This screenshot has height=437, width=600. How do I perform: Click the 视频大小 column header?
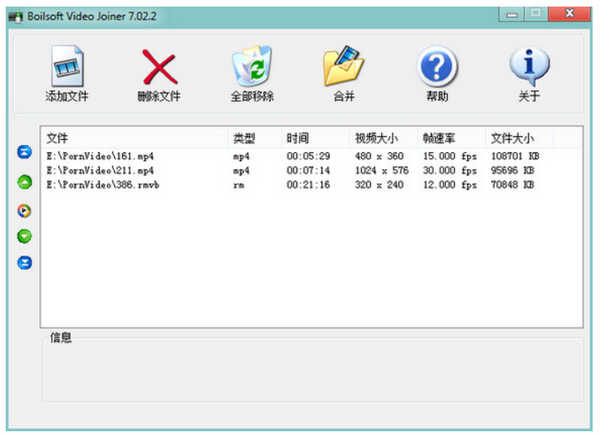[x=384, y=138]
